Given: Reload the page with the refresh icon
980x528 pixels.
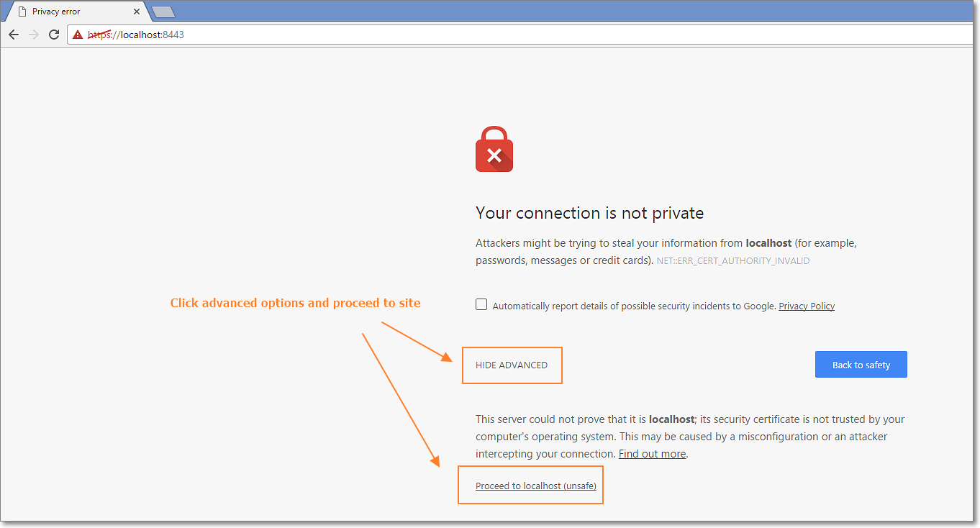Looking at the screenshot, I should pos(54,35).
